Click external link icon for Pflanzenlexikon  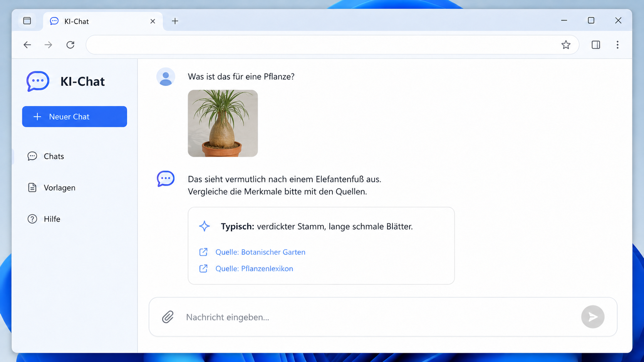tap(203, 269)
